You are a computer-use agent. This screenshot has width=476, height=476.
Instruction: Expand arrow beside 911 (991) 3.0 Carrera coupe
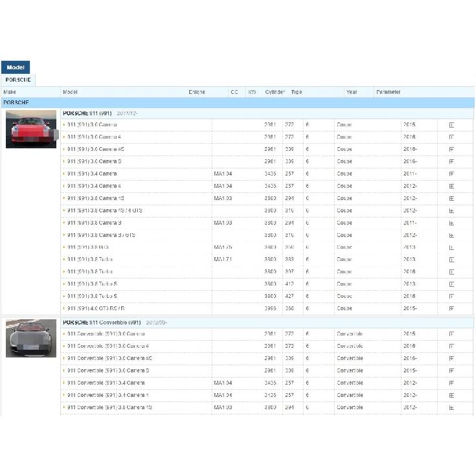coord(64,125)
